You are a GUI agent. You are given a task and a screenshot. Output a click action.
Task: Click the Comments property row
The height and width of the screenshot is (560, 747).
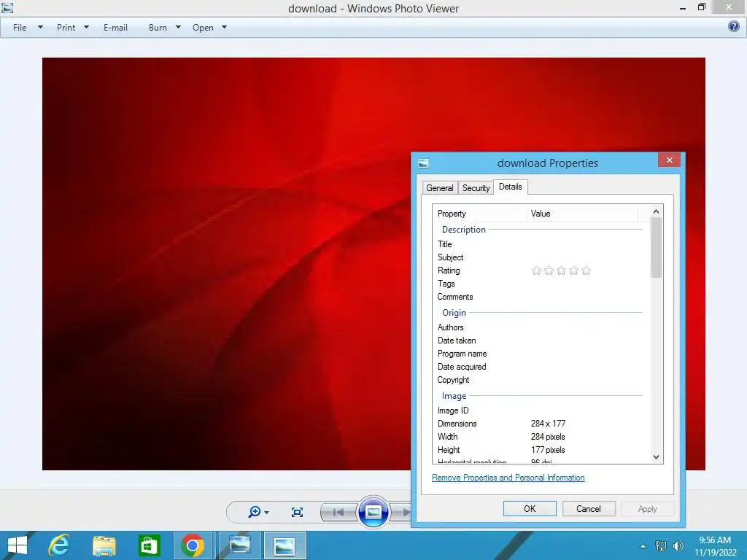point(541,297)
